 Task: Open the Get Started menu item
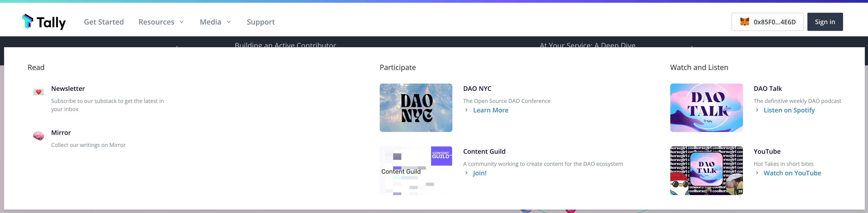(104, 22)
